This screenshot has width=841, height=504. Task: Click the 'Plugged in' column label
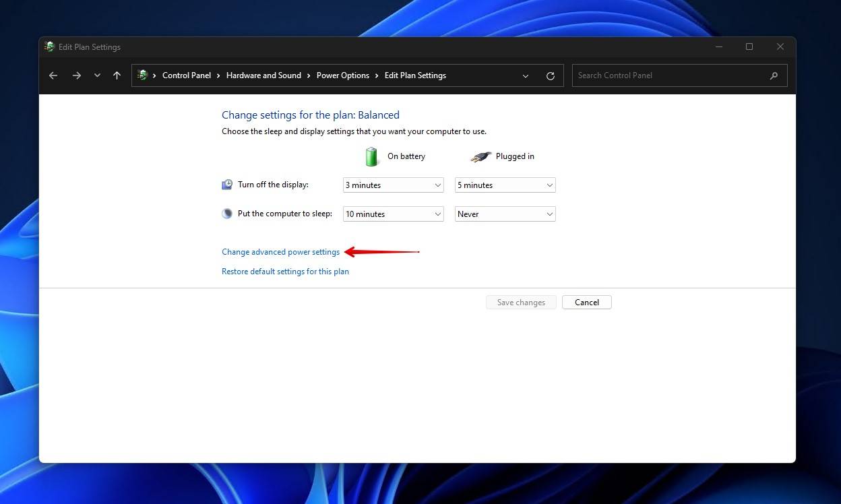click(x=515, y=156)
